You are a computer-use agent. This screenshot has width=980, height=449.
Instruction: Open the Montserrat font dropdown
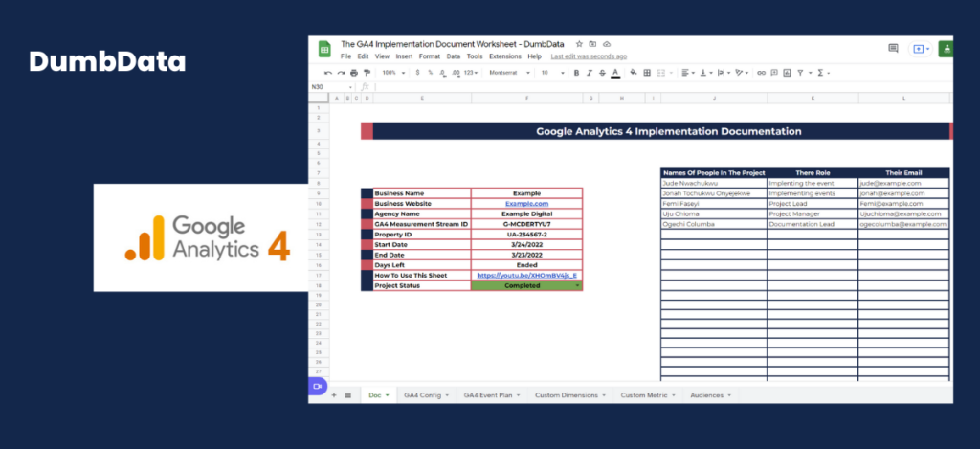[509, 73]
